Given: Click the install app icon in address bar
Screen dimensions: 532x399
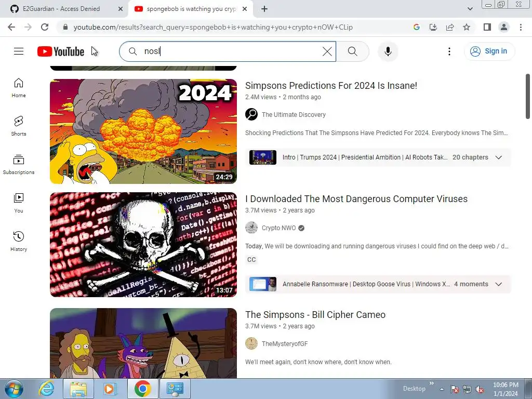Looking at the screenshot, I should pyautogui.click(x=433, y=27).
